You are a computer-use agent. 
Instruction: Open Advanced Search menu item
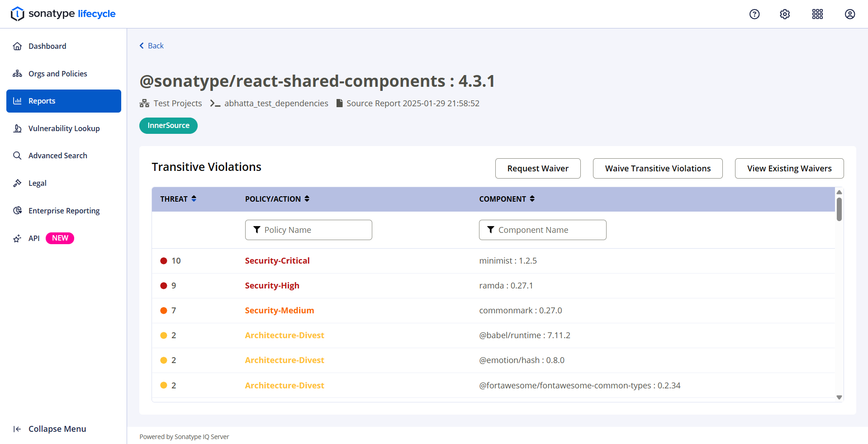64,156
